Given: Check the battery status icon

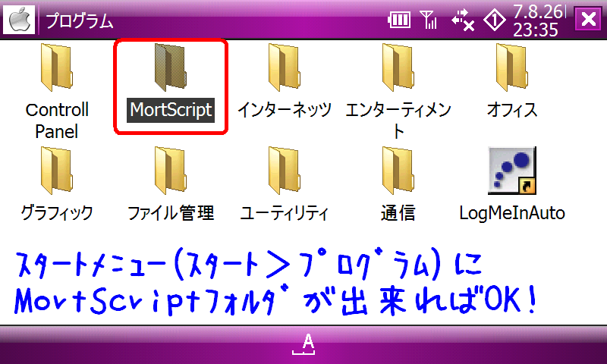Looking at the screenshot, I should coord(399,20).
